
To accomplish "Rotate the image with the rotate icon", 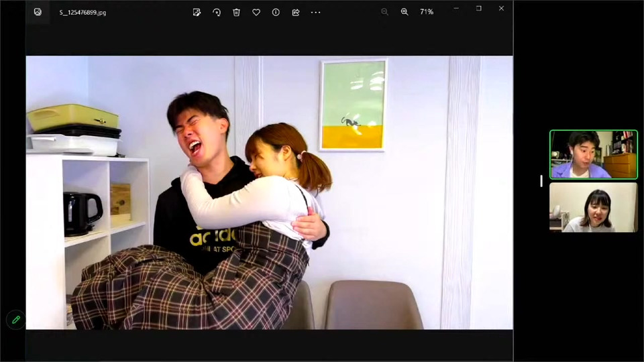I will (217, 12).
